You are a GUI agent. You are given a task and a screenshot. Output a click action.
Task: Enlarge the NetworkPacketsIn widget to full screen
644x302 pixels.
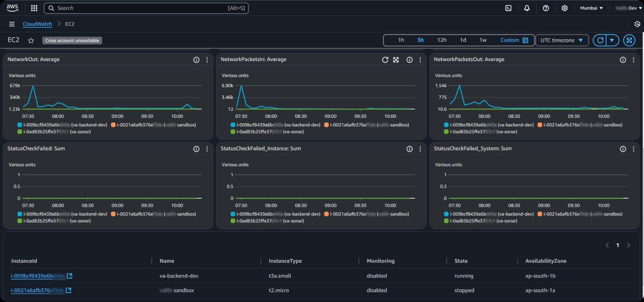396,60
